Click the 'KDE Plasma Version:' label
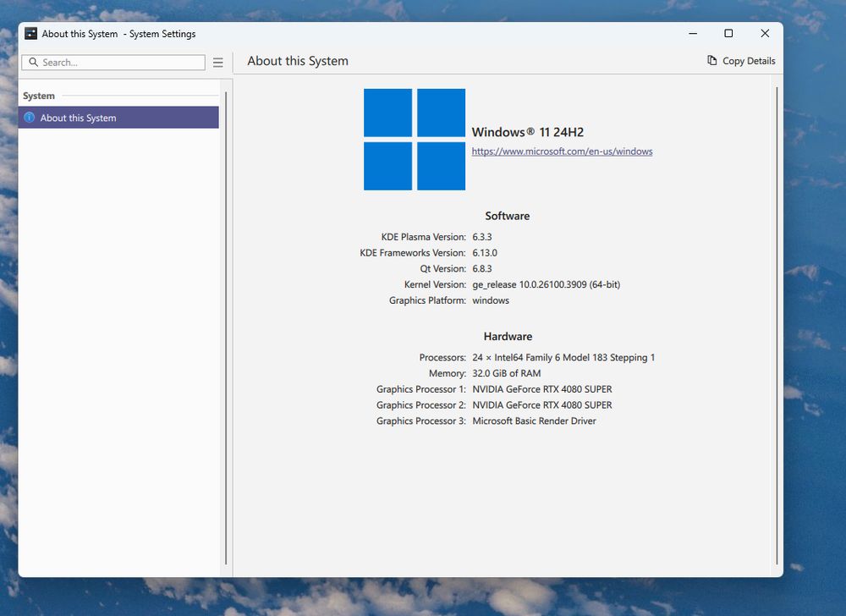Viewport: 846px width, 616px height. pyautogui.click(x=424, y=237)
